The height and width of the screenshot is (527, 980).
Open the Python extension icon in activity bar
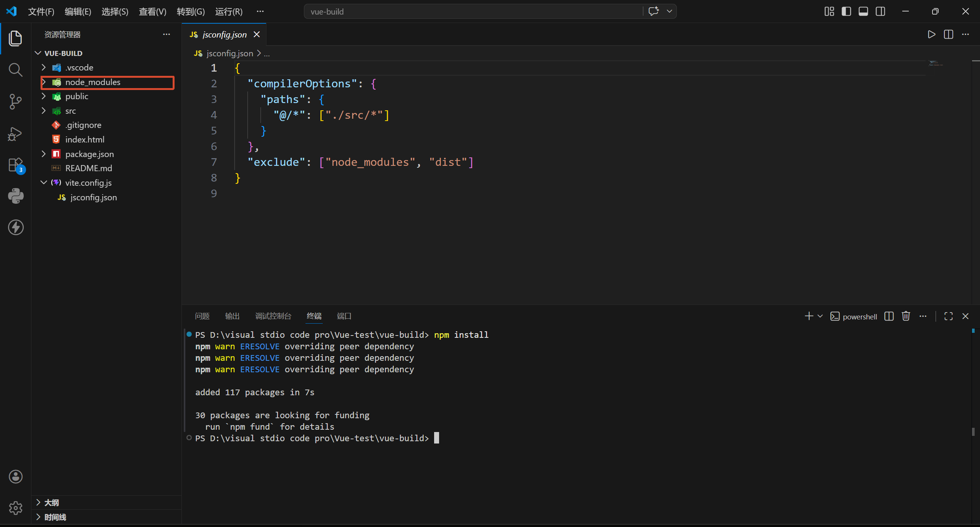pyautogui.click(x=15, y=196)
